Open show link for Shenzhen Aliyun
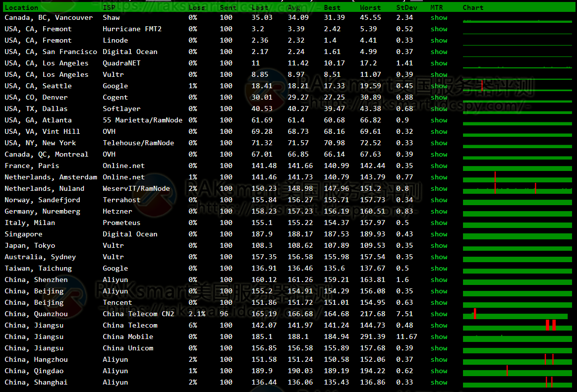 [439, 280]
